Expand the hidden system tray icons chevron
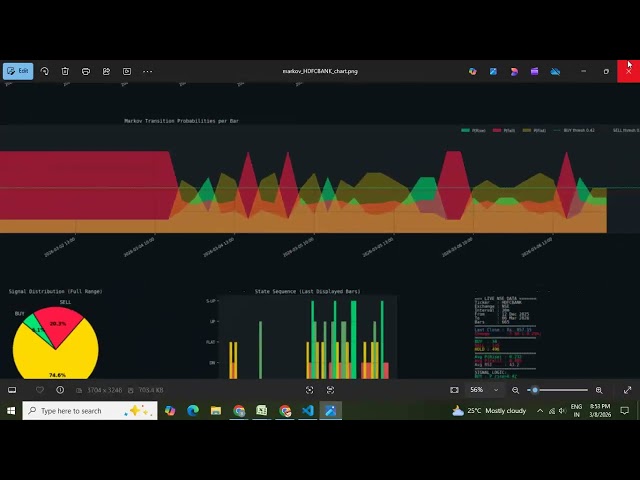Screen dimensions: 640x480 pos(540,411)
